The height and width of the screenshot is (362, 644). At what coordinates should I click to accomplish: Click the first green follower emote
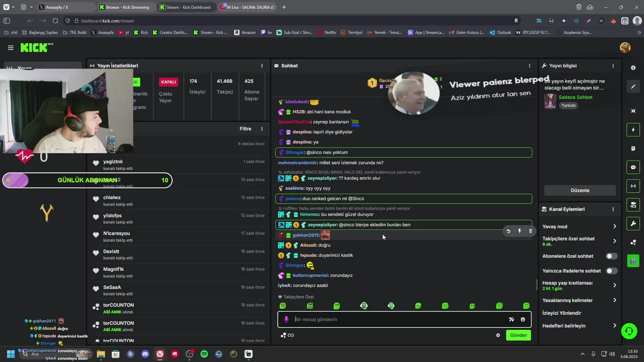click(283, 306)
